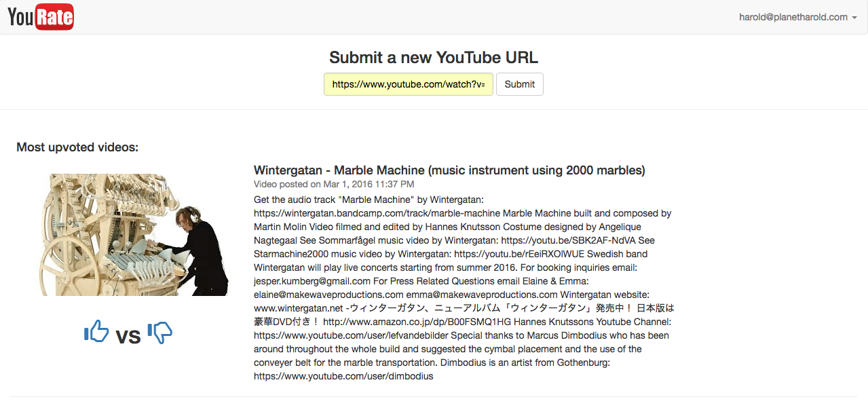The width and height of the screenshot is (868, 410).
Task: Click the YouTube URL input field
Action: pyautogui.click(x=409, y=84)
